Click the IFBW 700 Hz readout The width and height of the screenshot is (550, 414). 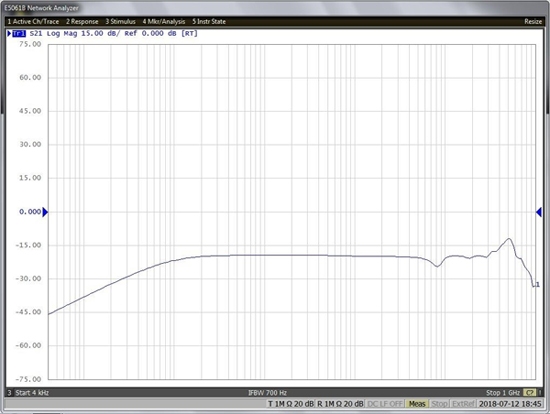click(x=267, y=393)
